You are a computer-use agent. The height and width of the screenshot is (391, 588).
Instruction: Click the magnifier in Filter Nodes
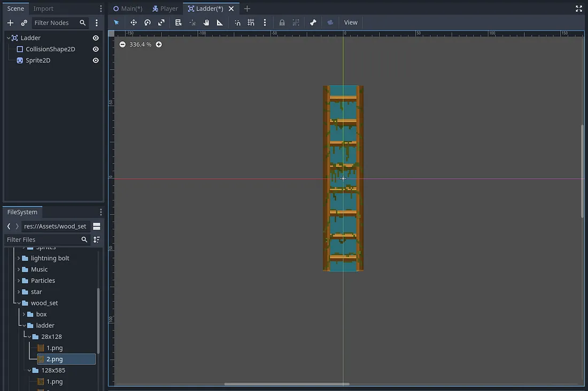click(x=82, y=23)
